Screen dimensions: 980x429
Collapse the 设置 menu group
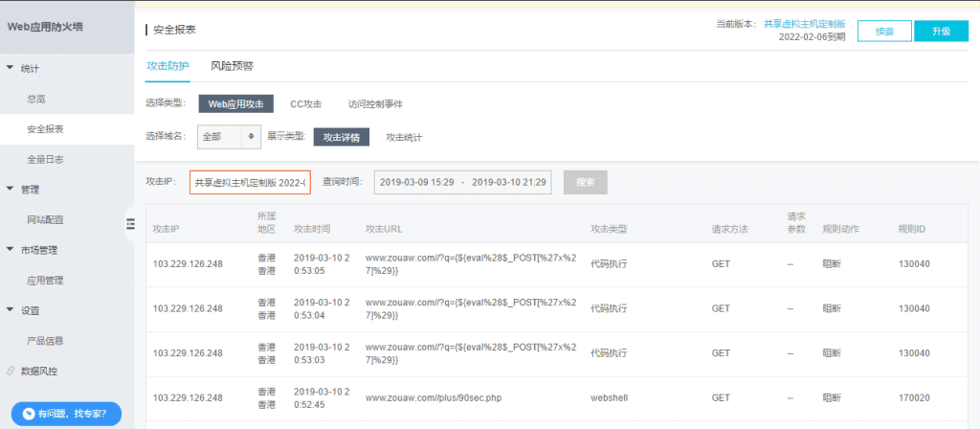click(x=10, y=310)
